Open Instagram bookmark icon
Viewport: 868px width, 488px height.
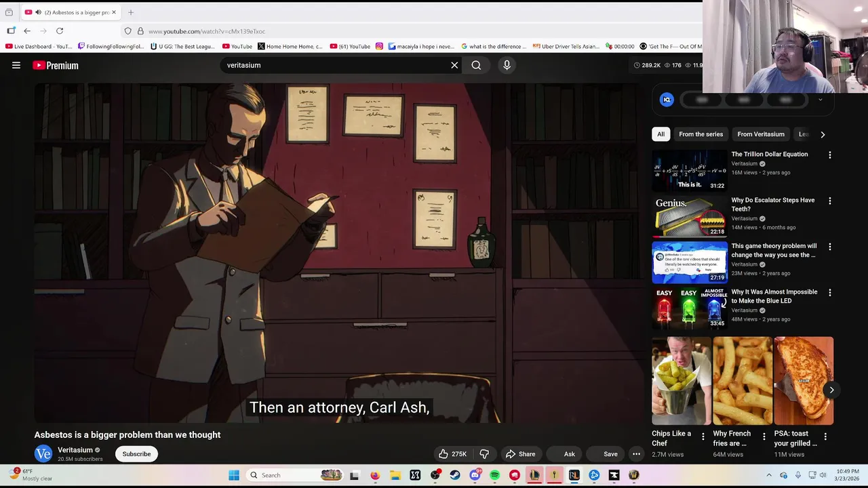(x=379, y=47)
